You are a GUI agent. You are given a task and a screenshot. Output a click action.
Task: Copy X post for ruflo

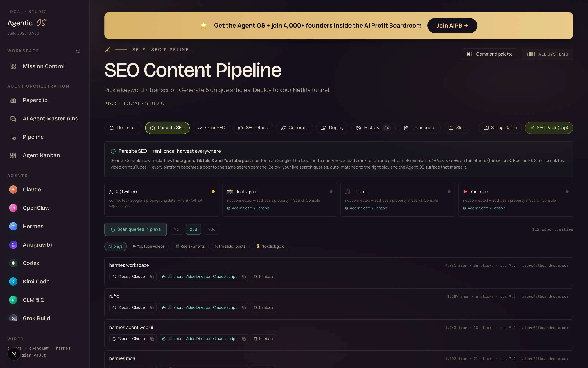pos(152,307)
